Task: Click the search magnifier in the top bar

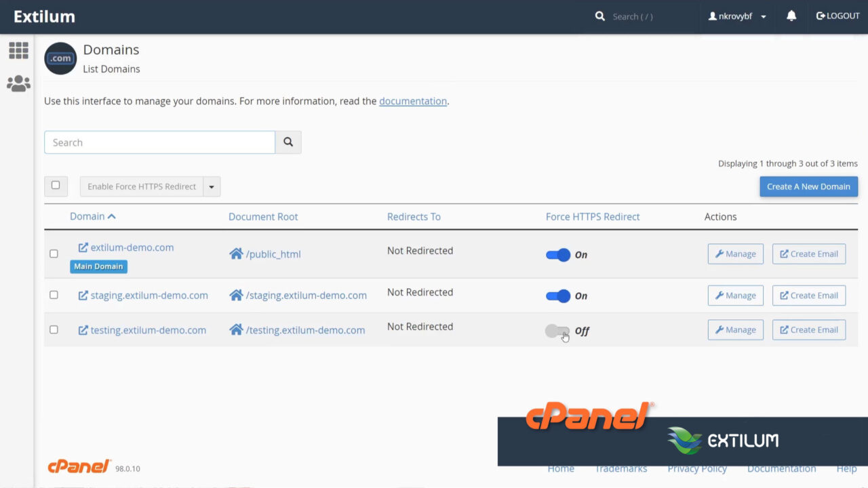Action: coord(599,16)
